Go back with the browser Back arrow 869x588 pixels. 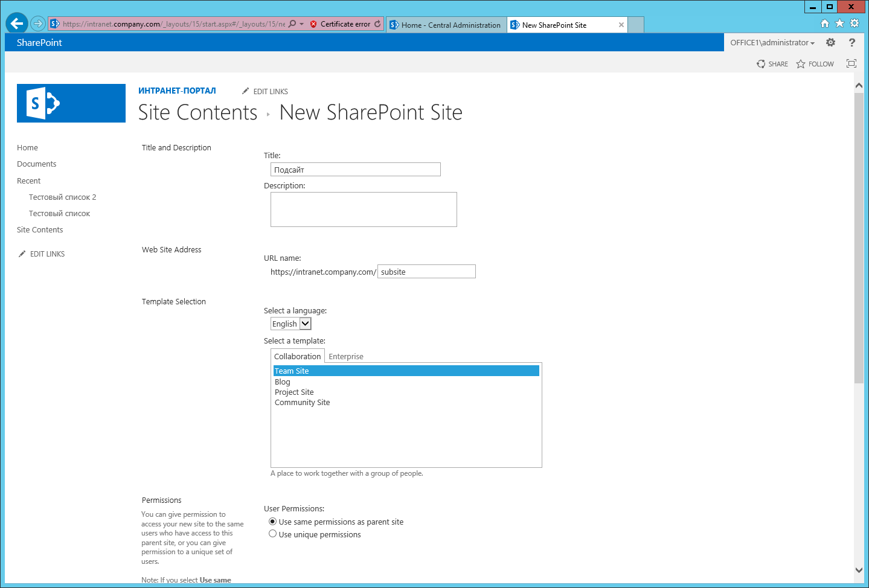pyautogui.click(x=17, y=24)
